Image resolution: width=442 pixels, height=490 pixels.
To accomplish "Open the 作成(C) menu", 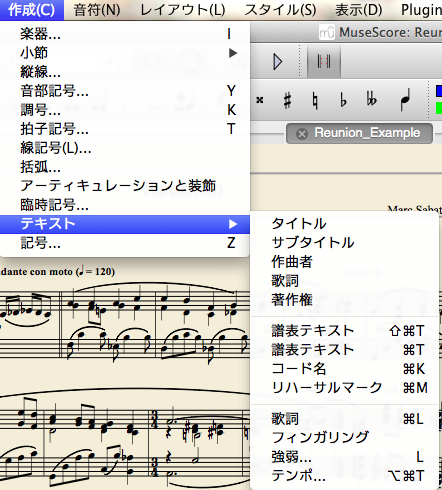I will click(32, 10).
